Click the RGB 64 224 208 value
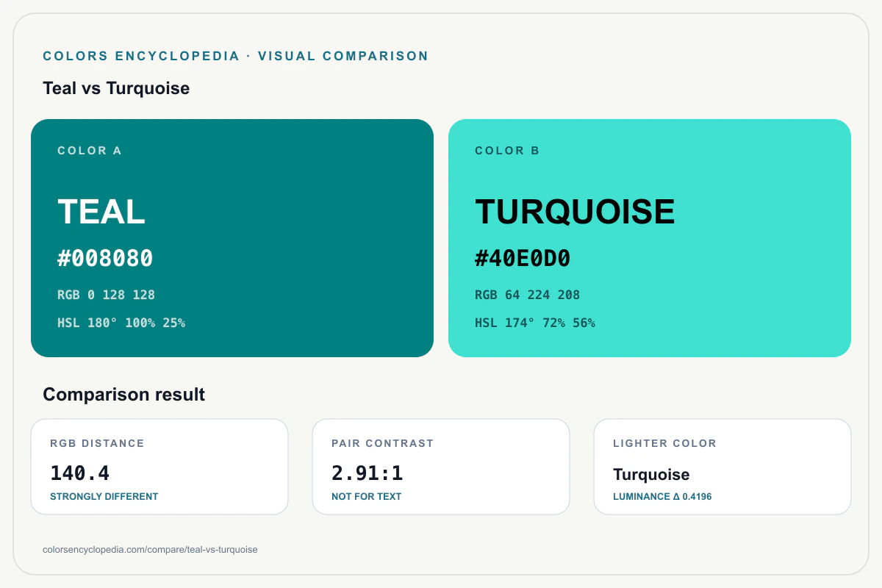Screen dimensions: 882x588 [527, 295]
